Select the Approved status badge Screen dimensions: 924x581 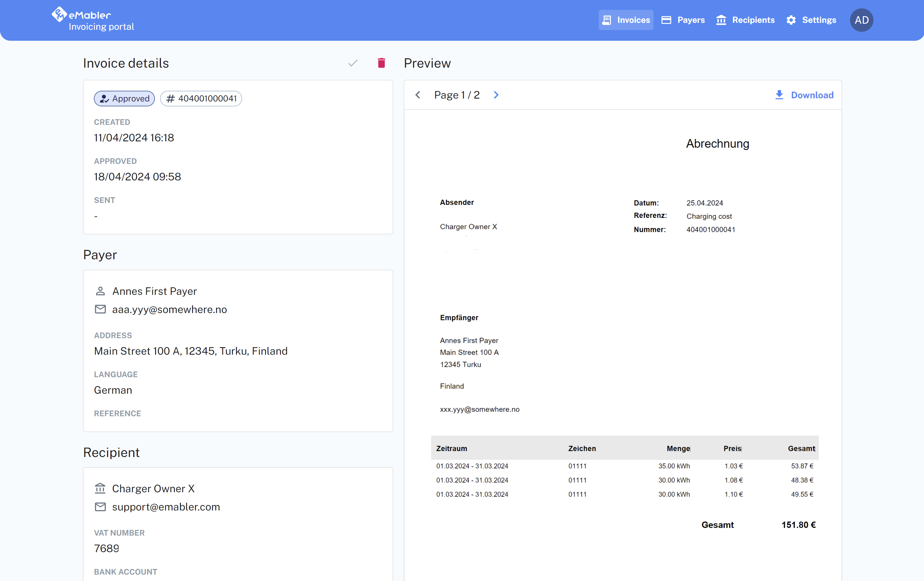(124, 98)
